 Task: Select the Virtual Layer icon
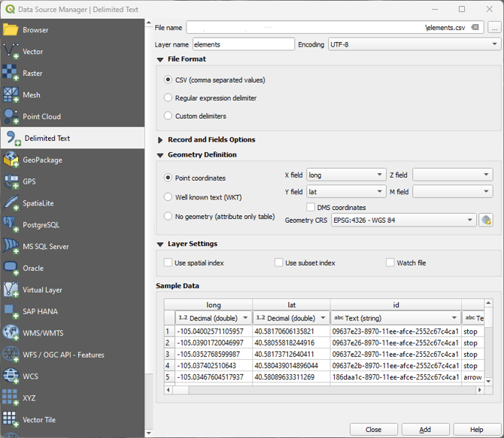[x=11, y=290]
